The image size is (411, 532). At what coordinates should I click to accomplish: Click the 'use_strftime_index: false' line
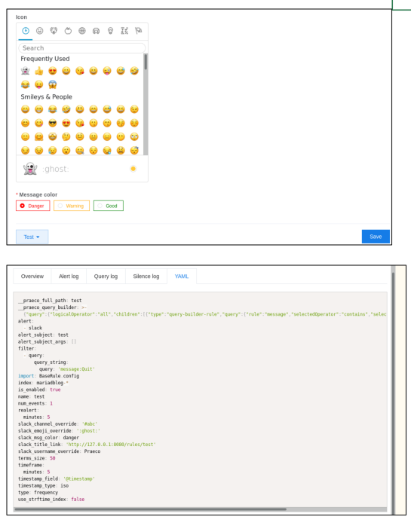pyautogui.click(x=51, y=500)
